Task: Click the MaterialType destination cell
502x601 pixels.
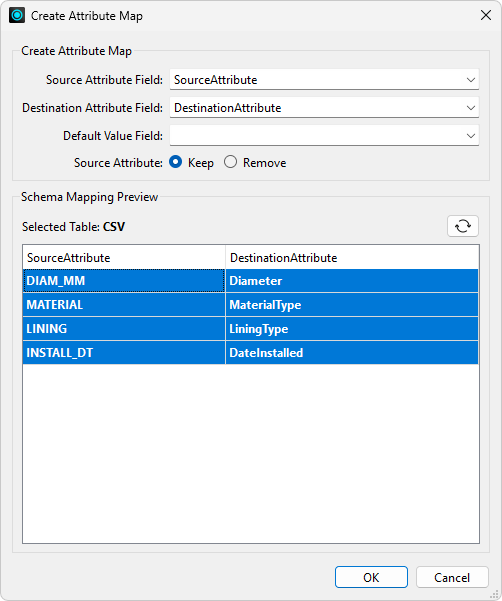Action: [x=352, y=305]
